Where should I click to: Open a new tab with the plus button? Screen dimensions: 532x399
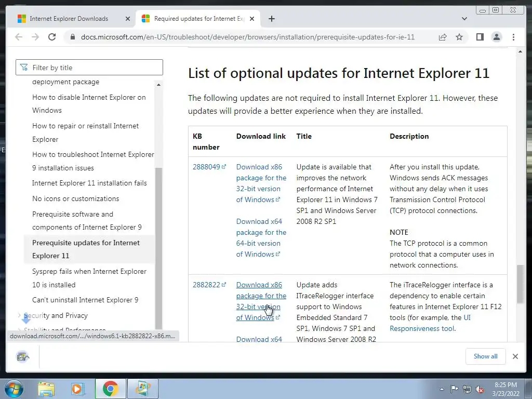tap(271, 19)
